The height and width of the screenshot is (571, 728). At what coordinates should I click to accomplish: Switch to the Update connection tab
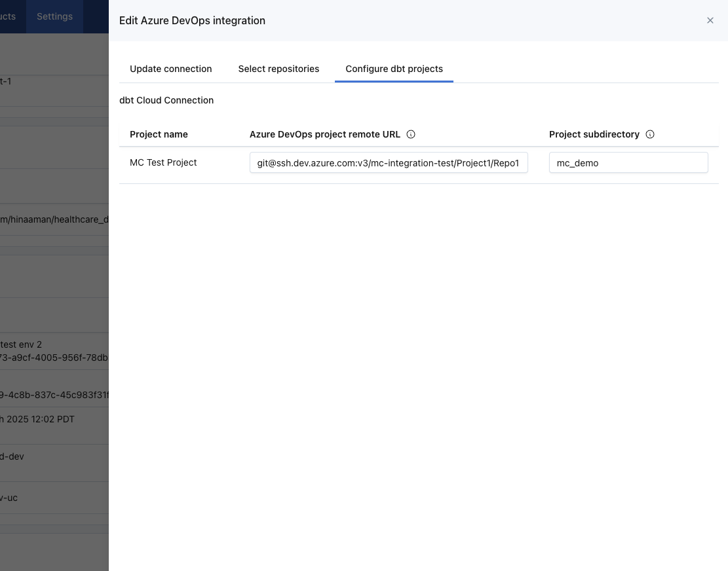coord(171,69)
